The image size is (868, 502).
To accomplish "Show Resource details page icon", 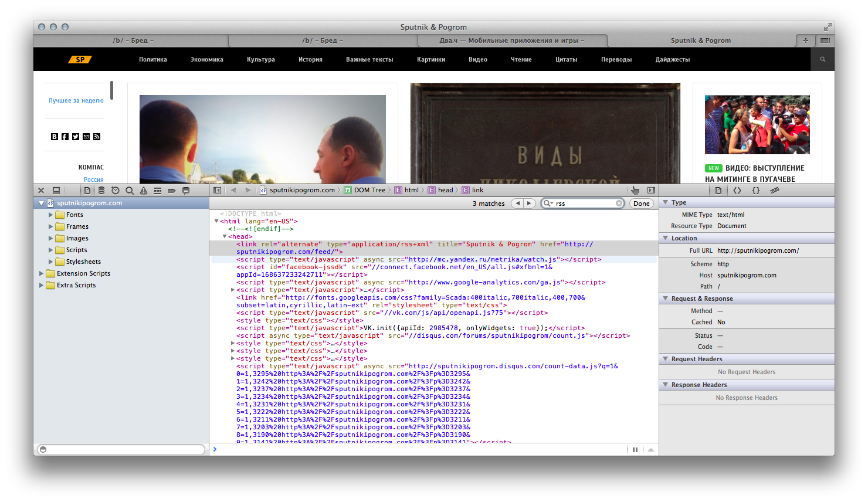I will [718, 191].
